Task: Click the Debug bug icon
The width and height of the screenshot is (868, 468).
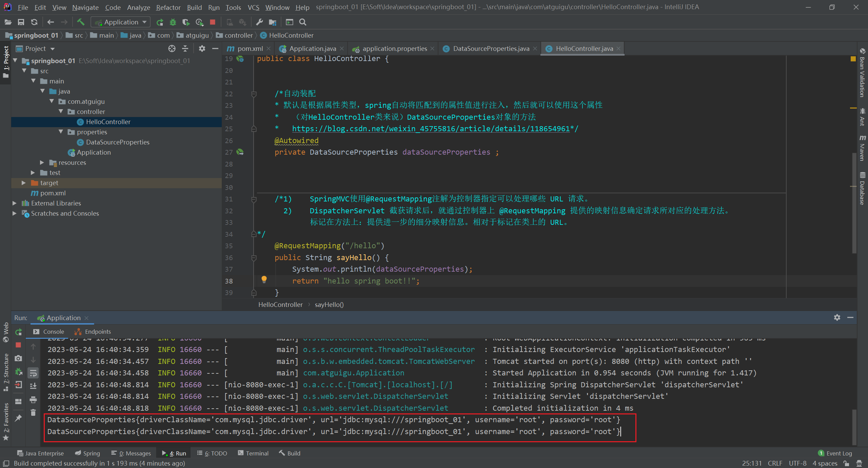Action: [173, 22]
